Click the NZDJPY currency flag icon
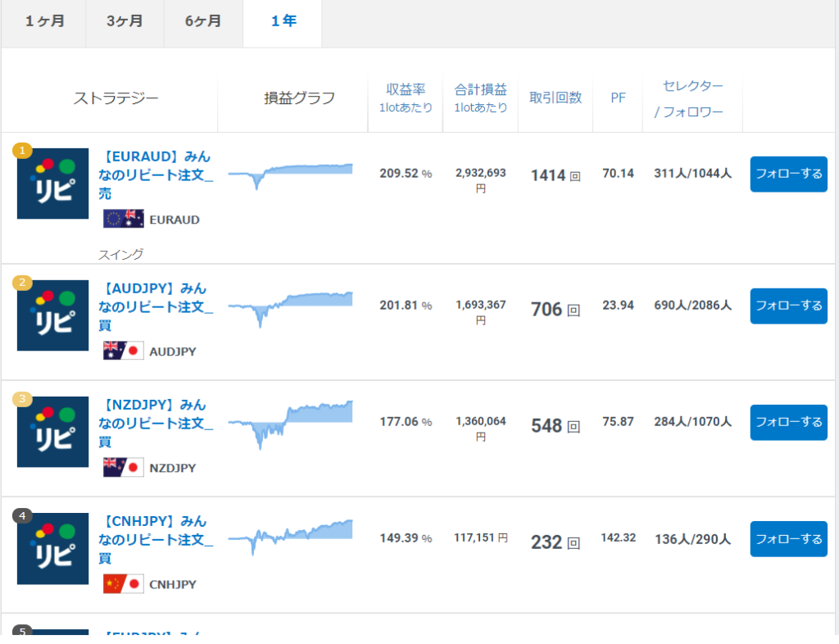Image resolution: width=839 pixels, height=644 pixels. (x=124, y=468)
